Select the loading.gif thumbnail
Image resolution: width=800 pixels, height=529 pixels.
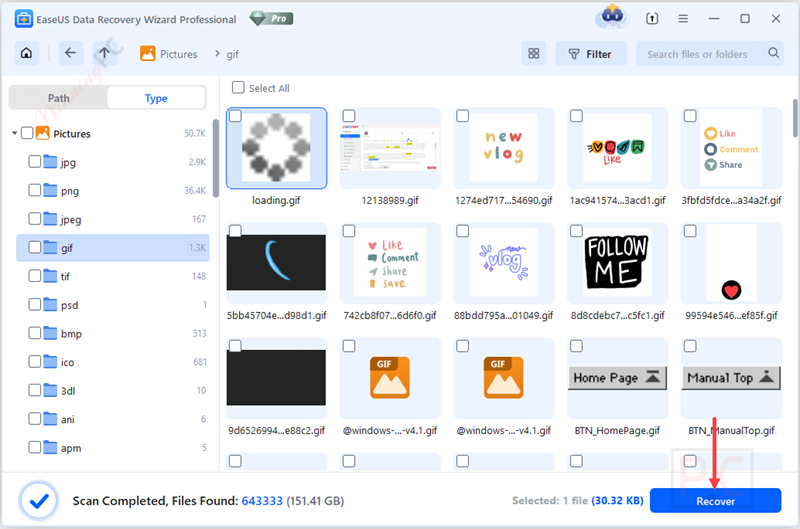point(276,148)
